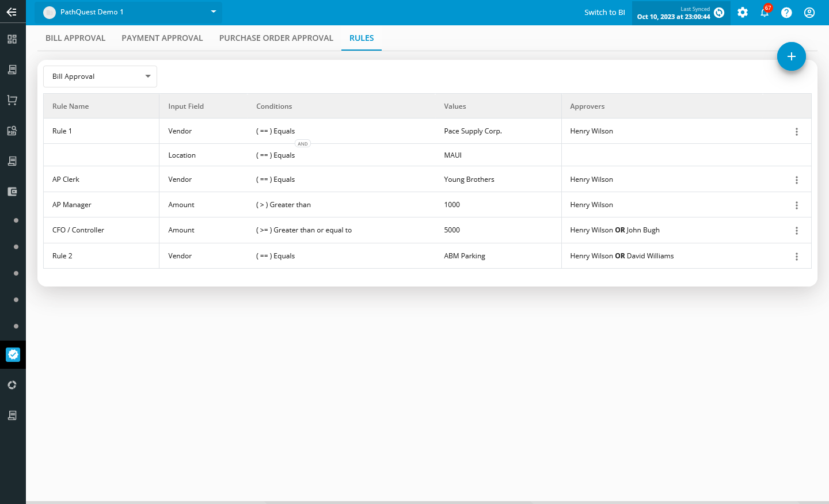The width and height of the screenshot is (829, 504).
Task: Click the Switch to BI link
Action: coord(604,12)
